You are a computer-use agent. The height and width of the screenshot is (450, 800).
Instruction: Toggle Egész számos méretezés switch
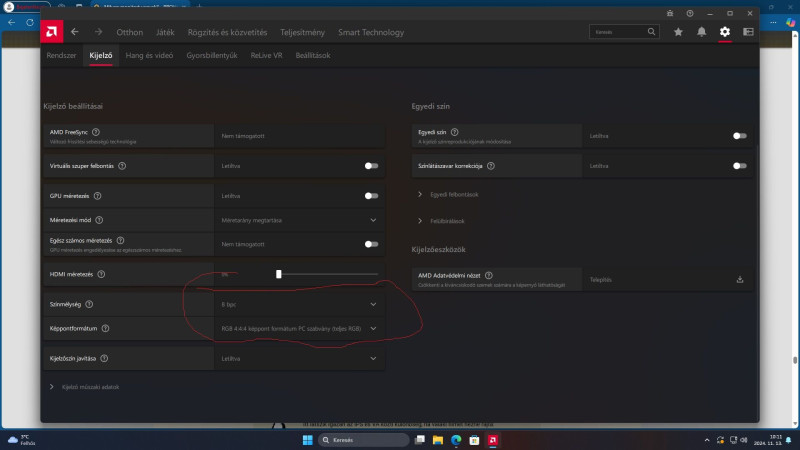click(371, 244)
